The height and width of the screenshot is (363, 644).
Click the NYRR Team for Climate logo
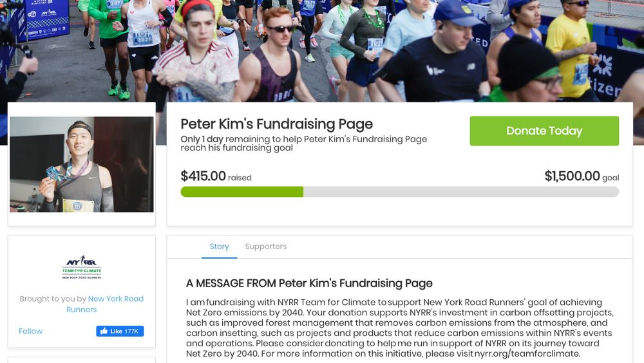point(82,267)
